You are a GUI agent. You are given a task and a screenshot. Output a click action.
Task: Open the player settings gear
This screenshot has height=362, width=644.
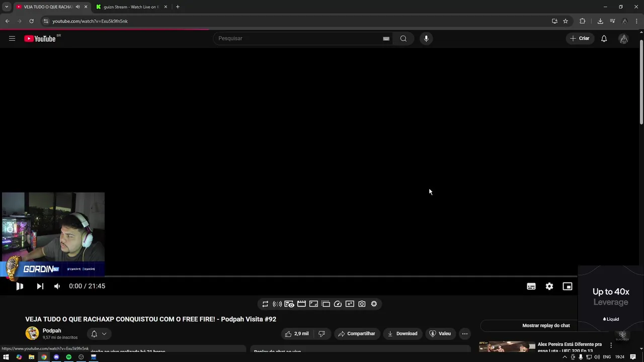[549, 286]
